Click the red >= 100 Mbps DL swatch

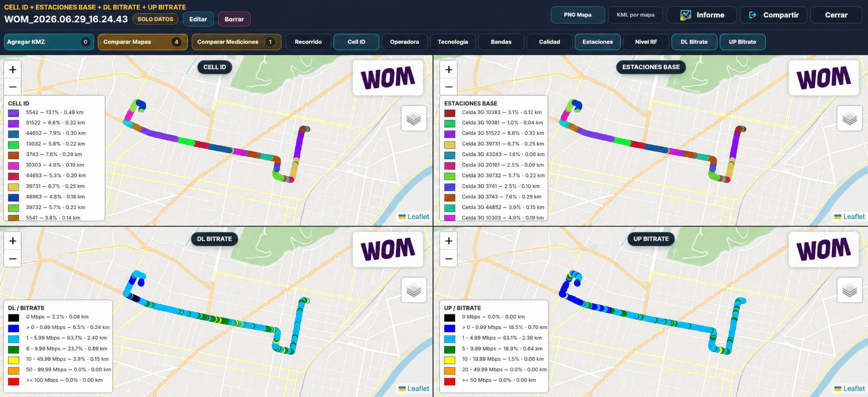pos(14,381)
